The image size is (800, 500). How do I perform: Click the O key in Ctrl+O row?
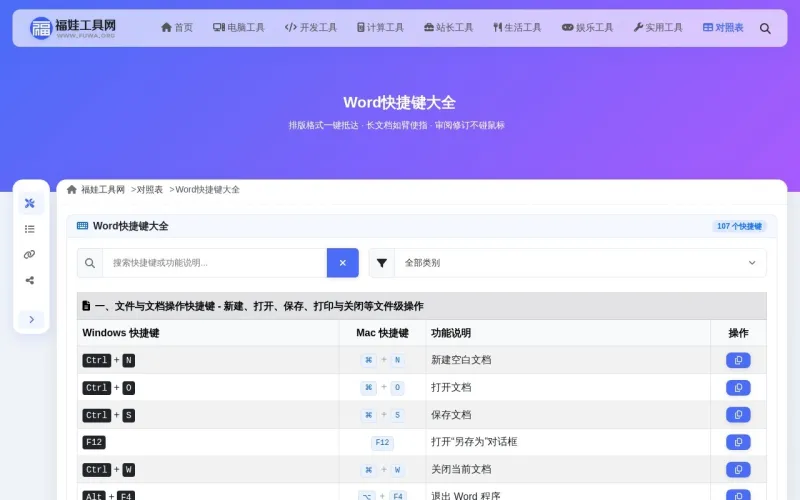click(x=129, y=388)
